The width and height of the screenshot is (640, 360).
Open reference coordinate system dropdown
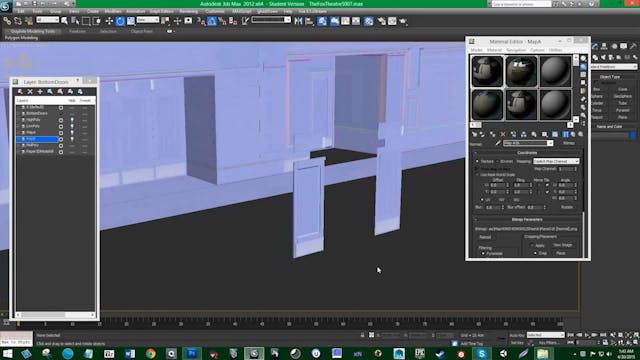[148, 20]
